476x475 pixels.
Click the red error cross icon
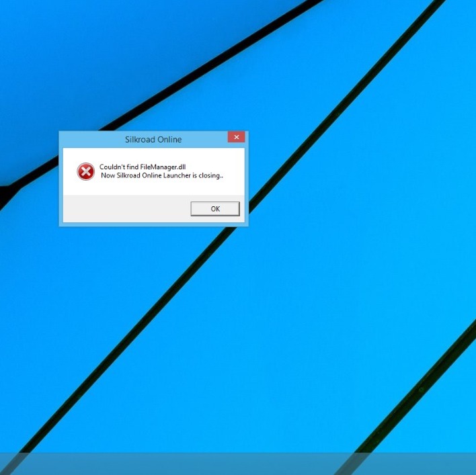[x=85, y=171]
